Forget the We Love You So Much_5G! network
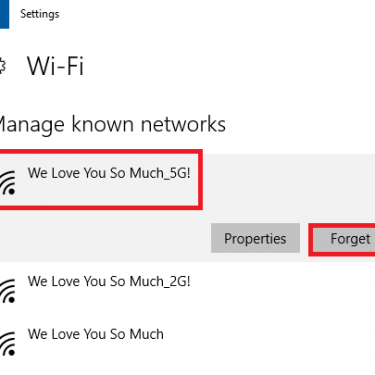Viewport: 375px width, 375px height. [x=343, y=239]
